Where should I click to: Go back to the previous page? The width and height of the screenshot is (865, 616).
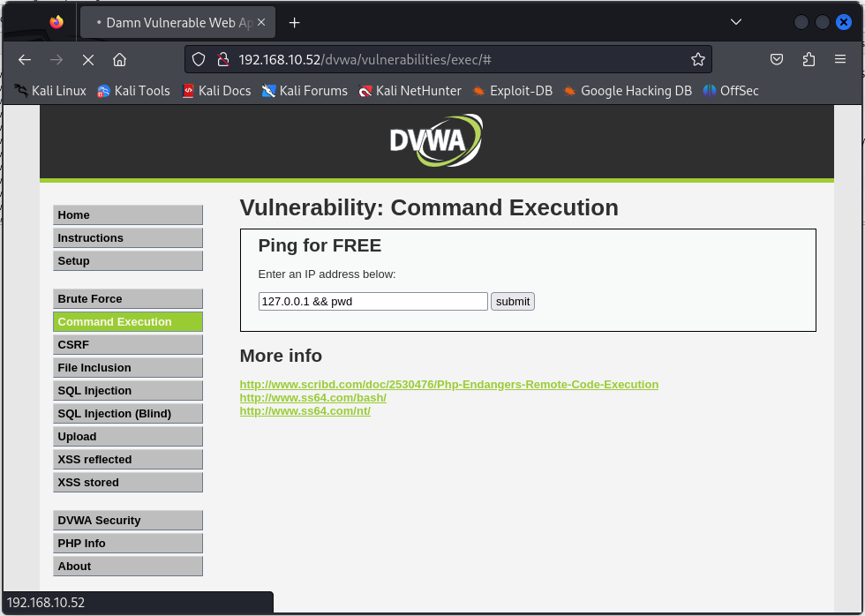25,59
